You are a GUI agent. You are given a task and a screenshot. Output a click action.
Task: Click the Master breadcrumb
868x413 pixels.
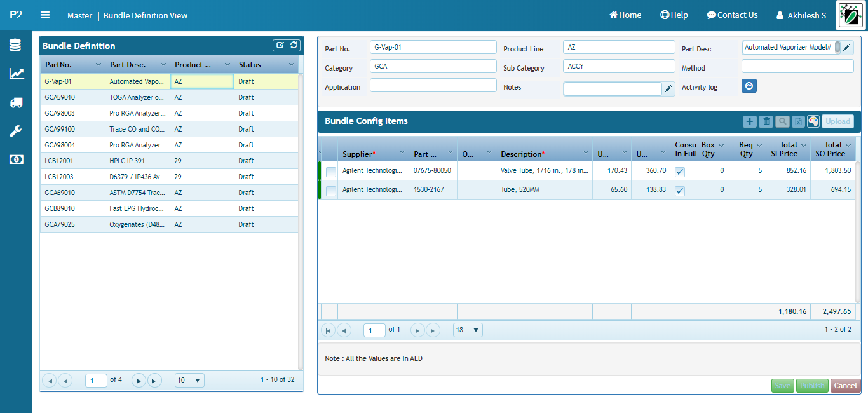coord(79,15)
